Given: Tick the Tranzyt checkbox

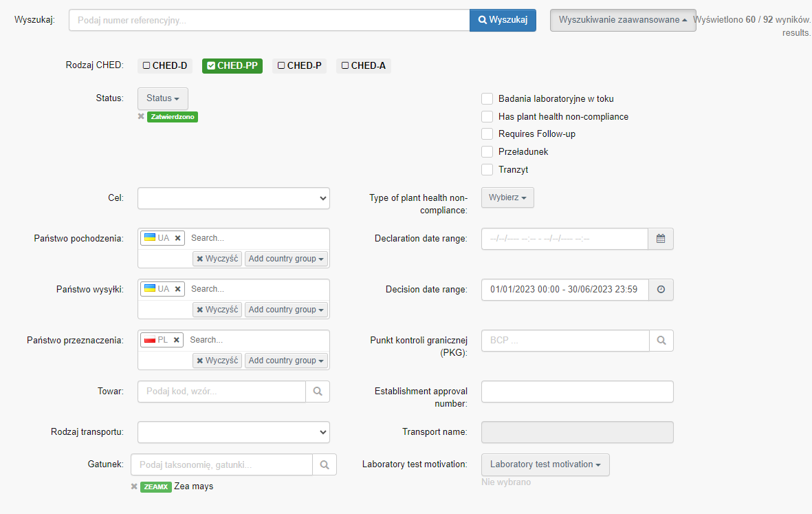Looking at the screenshot, I should click(x=487, y=169).
